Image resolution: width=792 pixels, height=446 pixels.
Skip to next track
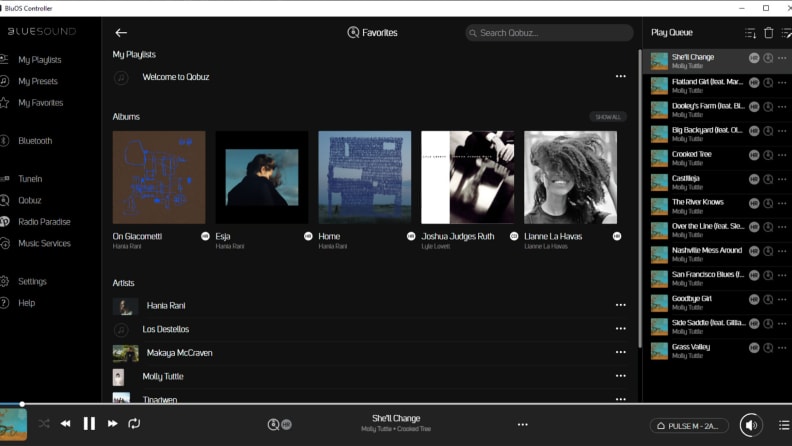[112, 424]
